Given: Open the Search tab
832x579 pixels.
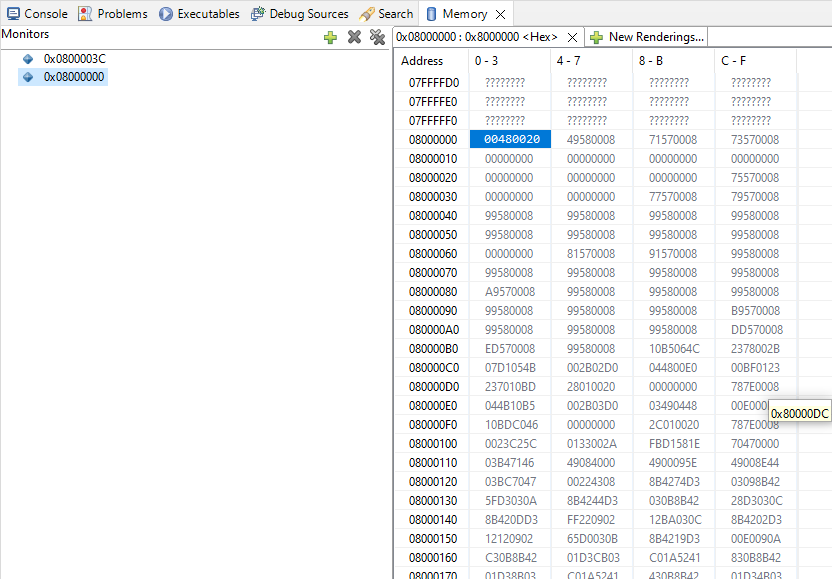Looking at the screenshot, I should click(386, 13).
